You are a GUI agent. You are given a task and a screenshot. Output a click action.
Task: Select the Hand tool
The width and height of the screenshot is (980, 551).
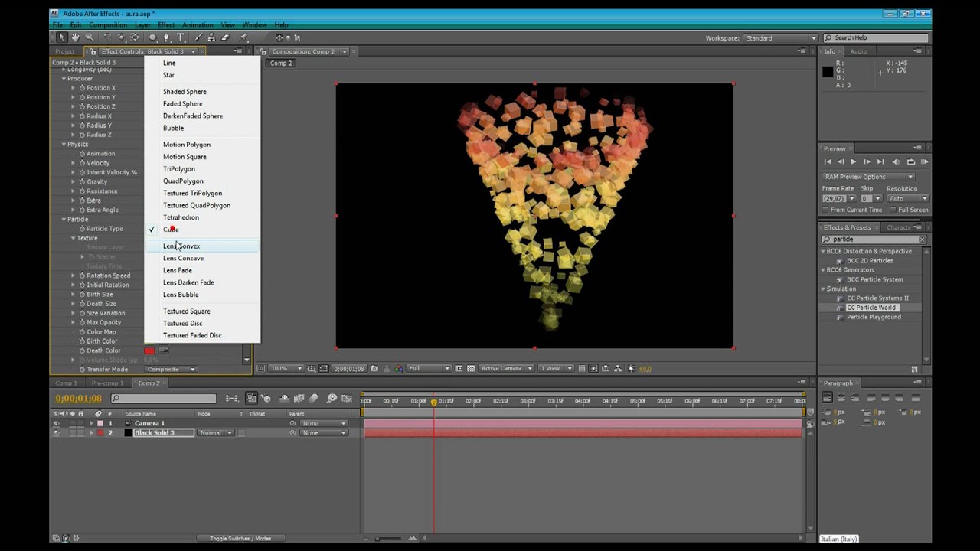point(76,37)
